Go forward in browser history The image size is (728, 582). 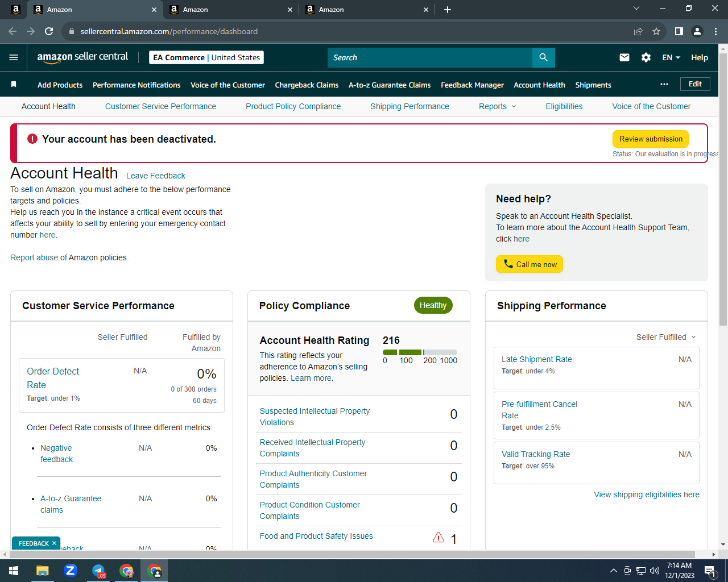pos(31,31)
